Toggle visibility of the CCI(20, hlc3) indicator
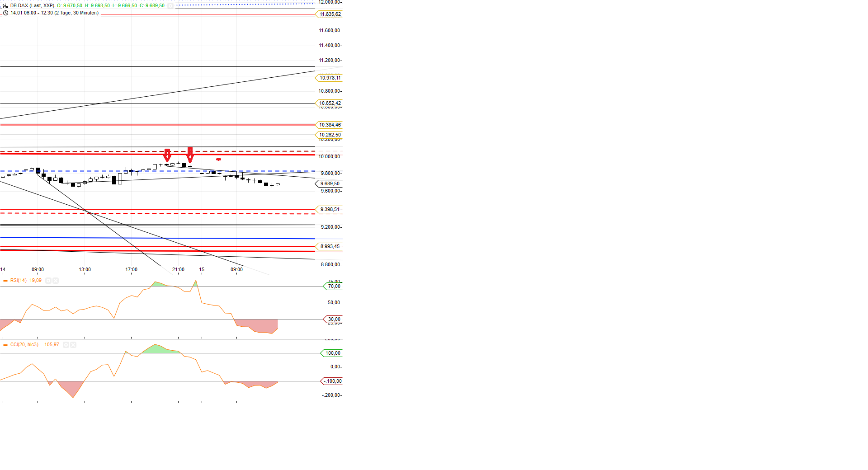The height and width of the screenshot is (470, 868). (x=66, y=345)
